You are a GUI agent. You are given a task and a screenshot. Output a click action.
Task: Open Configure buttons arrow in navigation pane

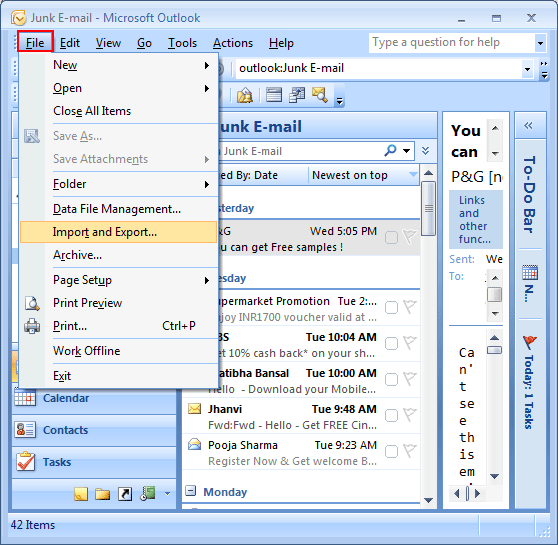(167, 494)
